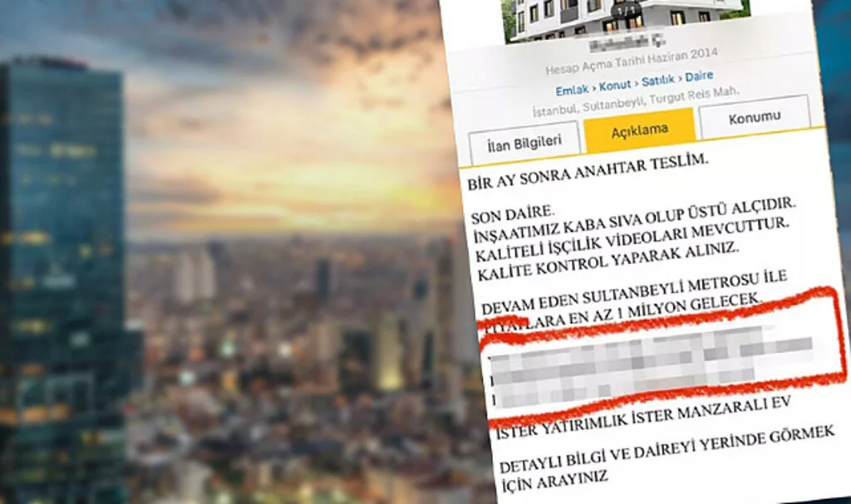Open the Daire breadcrumb link
The width and height of the screenshot is (851, 504).
tap(699, 76)
